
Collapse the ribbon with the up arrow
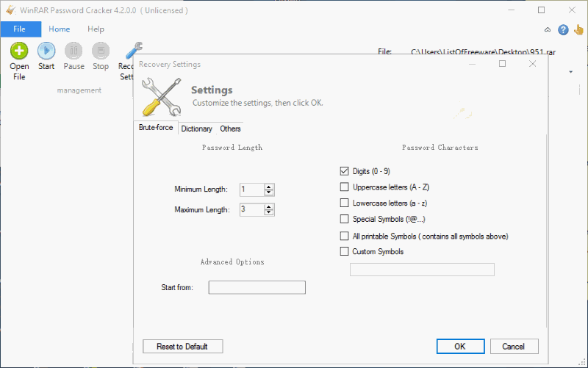(548, 29)
